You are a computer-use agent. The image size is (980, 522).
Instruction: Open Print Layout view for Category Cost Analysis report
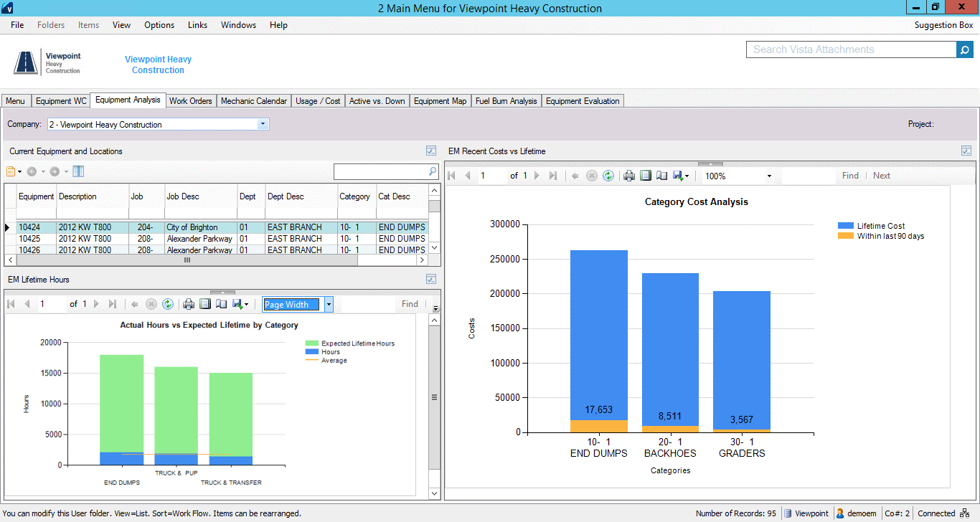(x=646, y=175)
